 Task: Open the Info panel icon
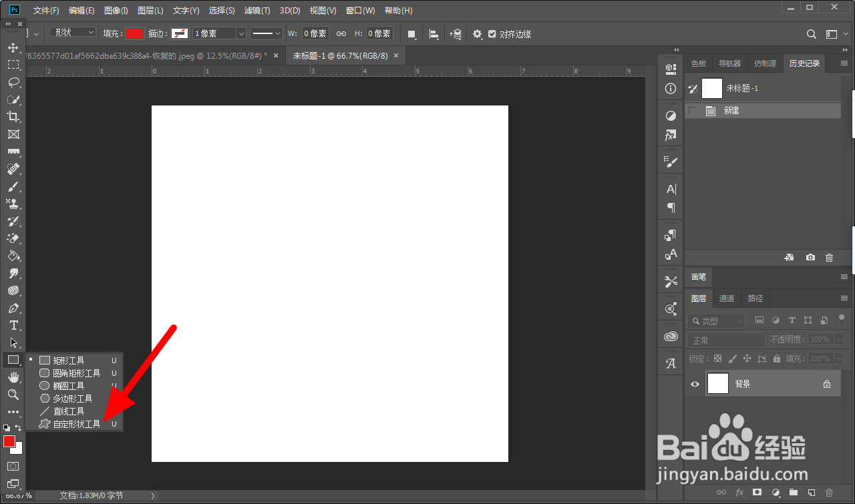671,89
